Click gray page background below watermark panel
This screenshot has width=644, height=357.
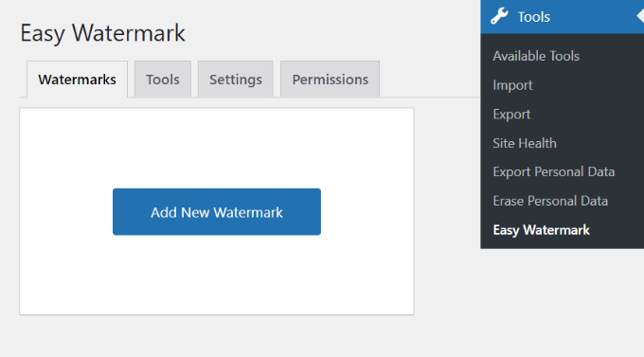coord(217,336)
